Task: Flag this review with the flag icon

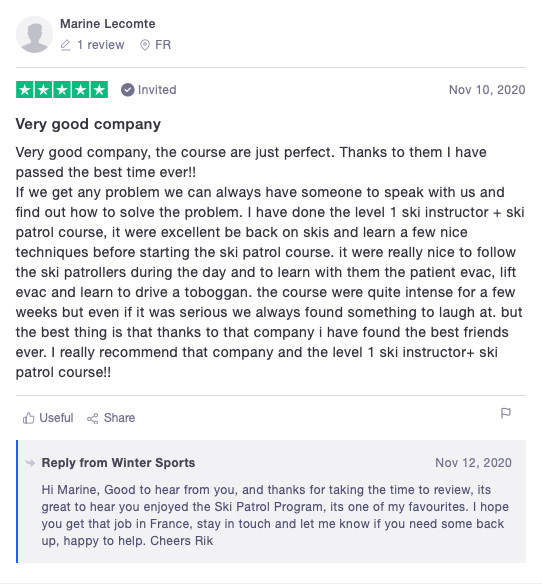Action: [505, 413]
